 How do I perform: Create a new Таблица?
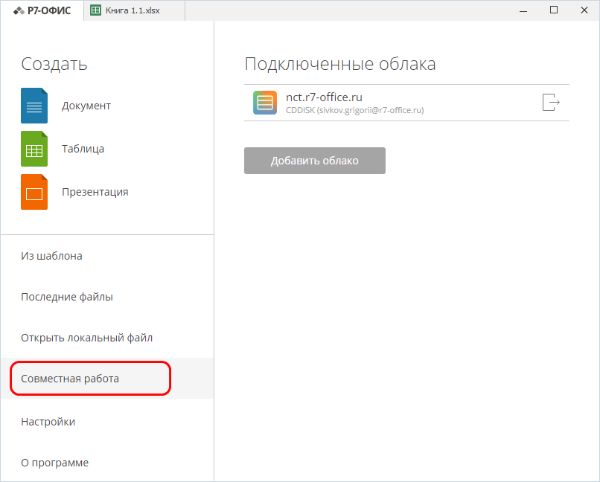point(83,149)
